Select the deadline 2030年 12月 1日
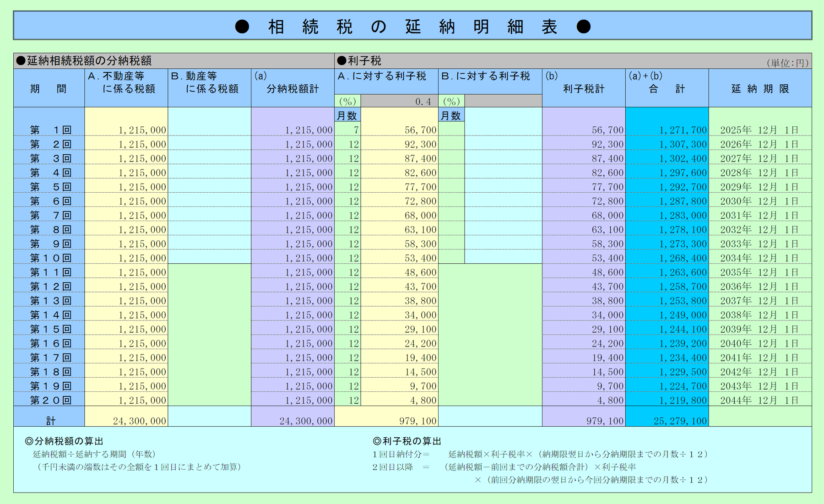 tap(760, 201)
